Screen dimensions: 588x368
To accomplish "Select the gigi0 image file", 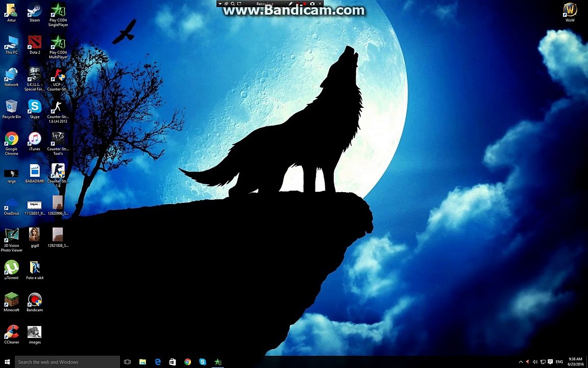I will (35, 238).
